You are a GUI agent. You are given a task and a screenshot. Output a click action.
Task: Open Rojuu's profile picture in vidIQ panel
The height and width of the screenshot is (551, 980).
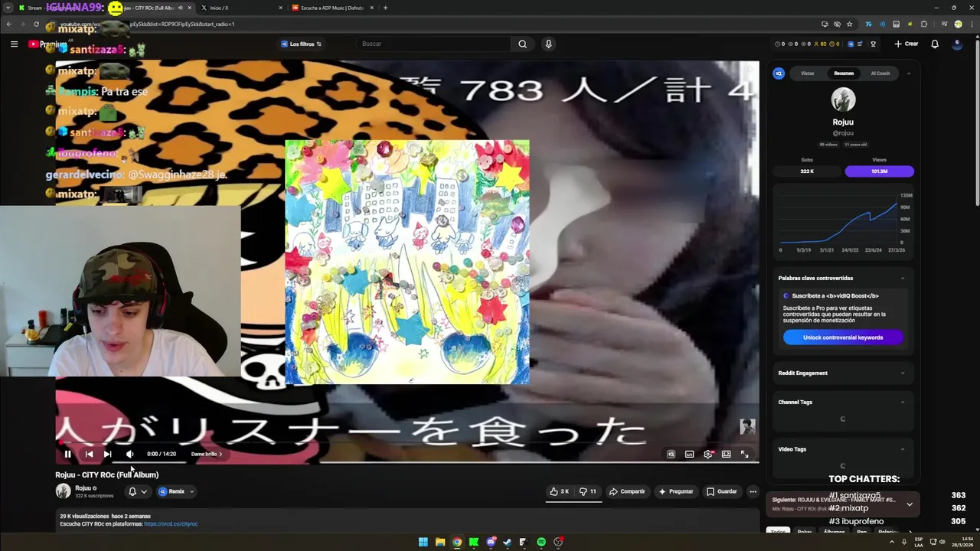[x=843, y=99]
